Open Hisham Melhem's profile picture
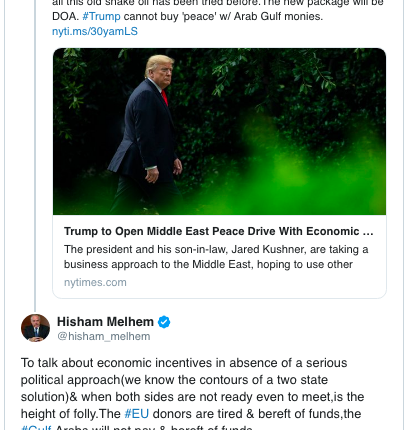The width and height of the screenshot is (409, 430). pyautogui.click(x=35, y=328)
